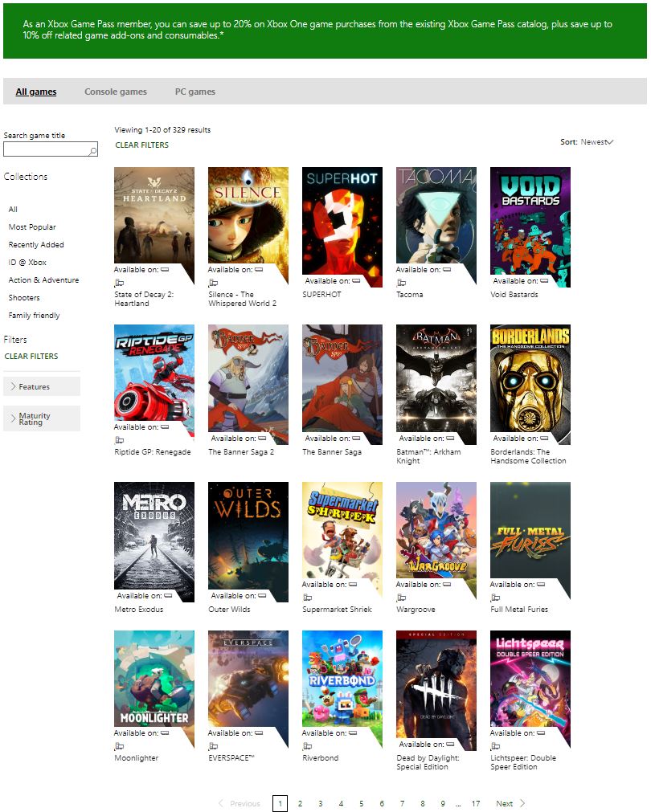Screen dimensions: 651x812
Task: Click console icon on Metro Exodus card
Action: 168,595
